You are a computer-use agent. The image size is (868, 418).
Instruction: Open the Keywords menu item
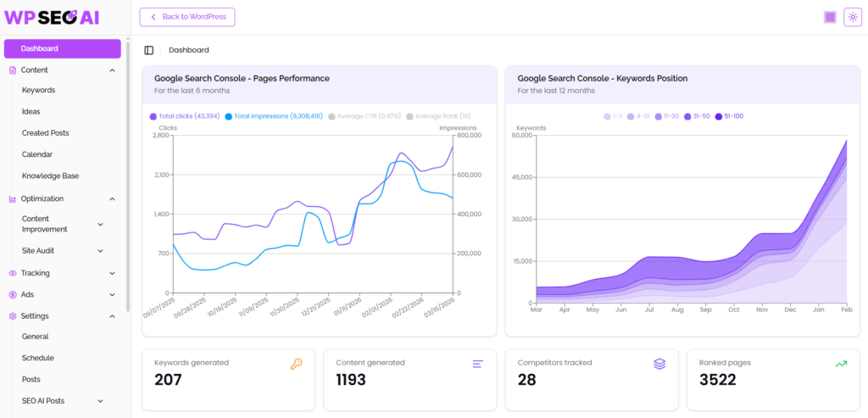point(38,90)
